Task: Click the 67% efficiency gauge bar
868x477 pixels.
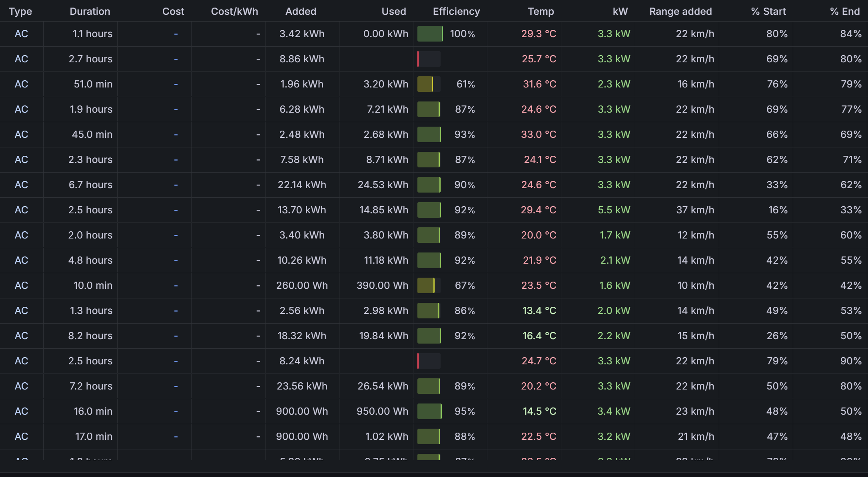Action: point(428,286)
